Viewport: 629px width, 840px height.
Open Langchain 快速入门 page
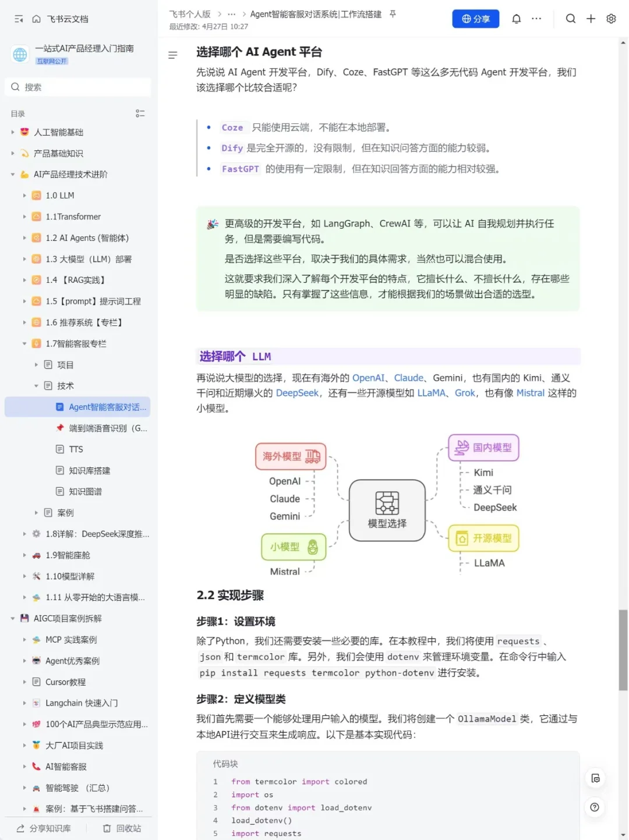pyautogui.click(x=82, y=703)
